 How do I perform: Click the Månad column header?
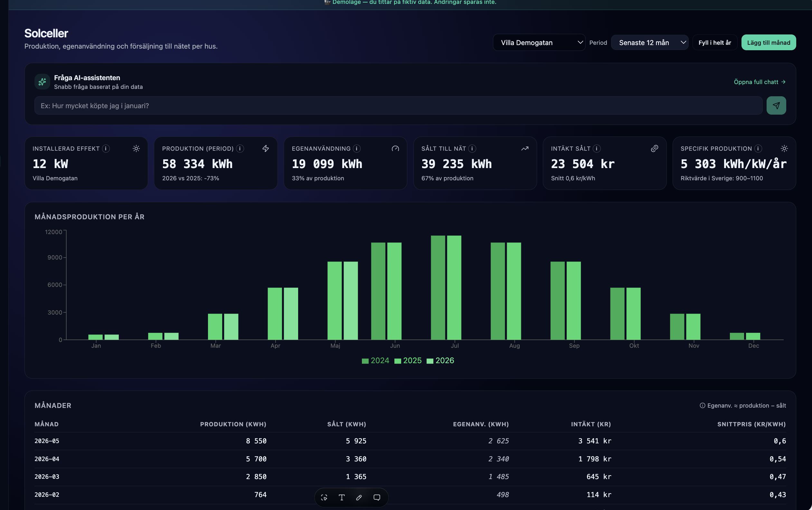(x=47, y=424)
